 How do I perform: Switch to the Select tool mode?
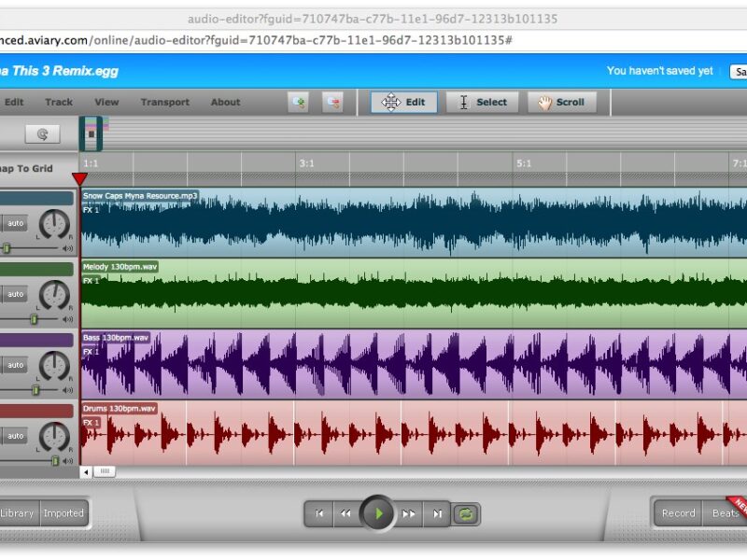[483, 103]
